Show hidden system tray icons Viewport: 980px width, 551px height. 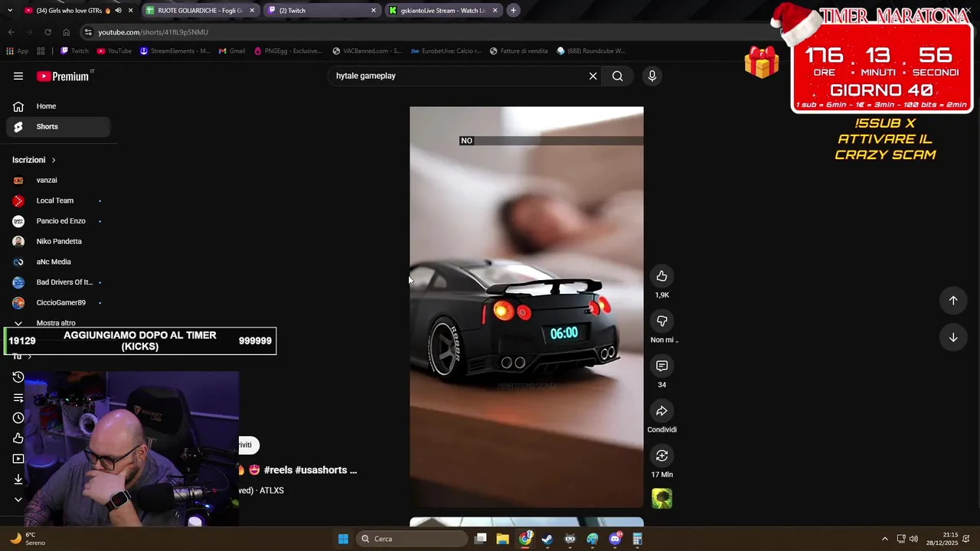tap(885, 539)
